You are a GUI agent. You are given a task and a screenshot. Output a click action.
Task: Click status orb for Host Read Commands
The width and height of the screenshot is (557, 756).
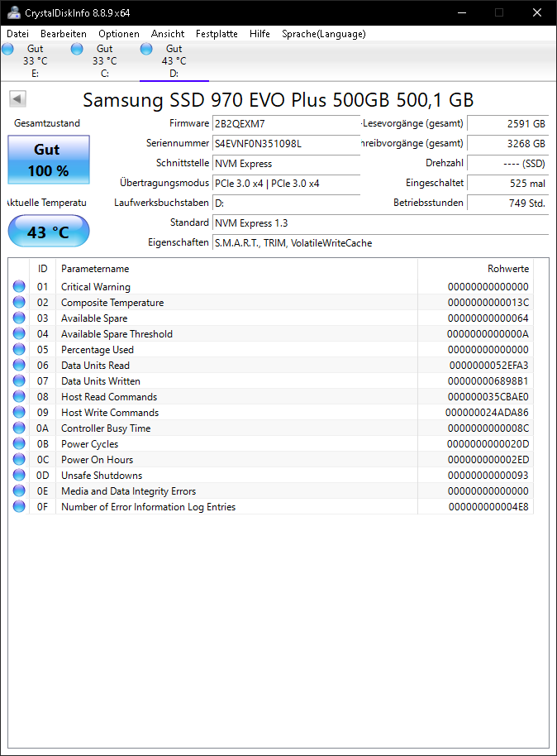(19, 396)
